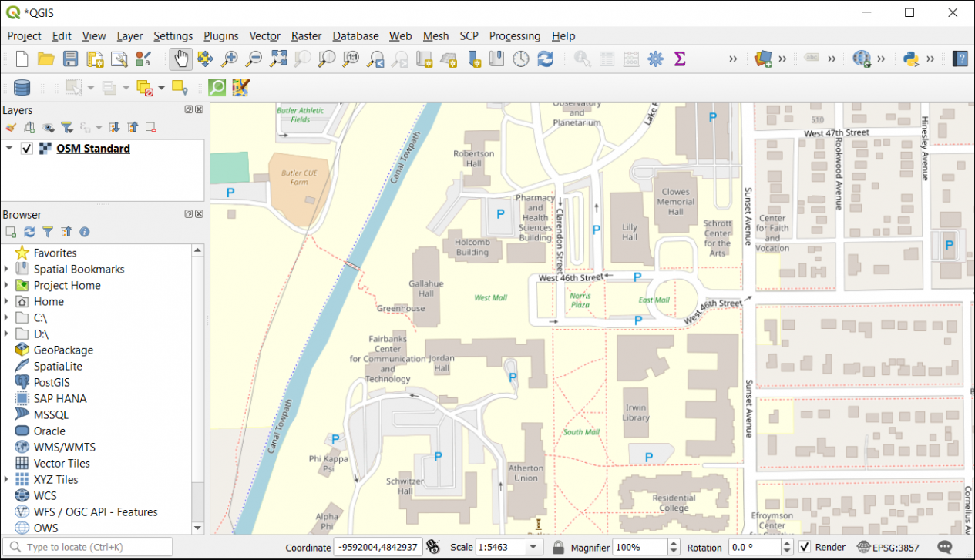
Task: Open the Help contents book icon
Action: [960, 59]
